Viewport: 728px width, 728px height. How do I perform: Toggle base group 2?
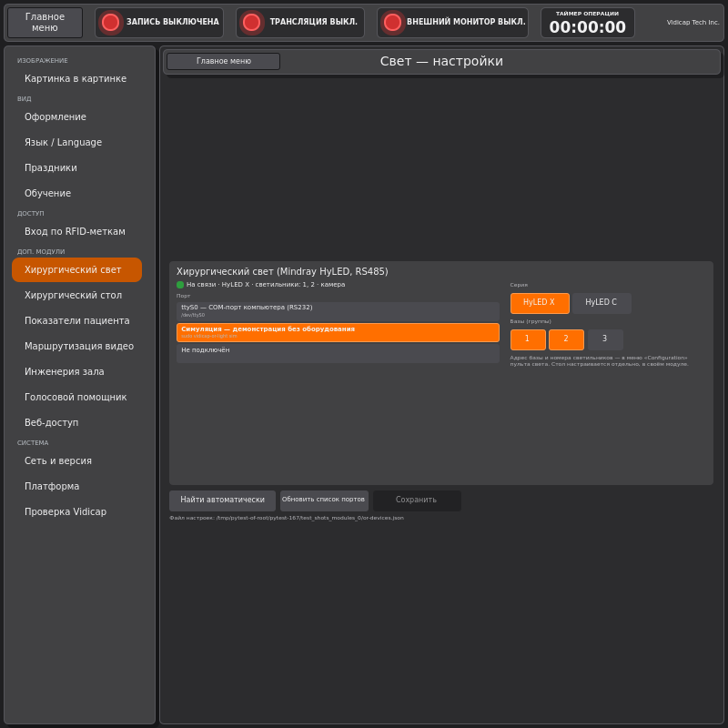(566, 339)
